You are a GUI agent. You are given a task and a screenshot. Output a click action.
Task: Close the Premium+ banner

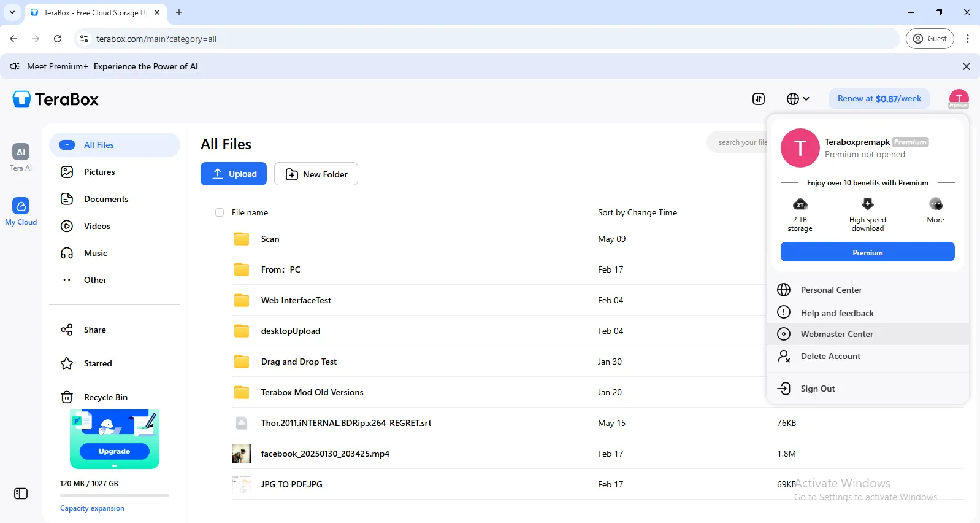tap(967, 66)
